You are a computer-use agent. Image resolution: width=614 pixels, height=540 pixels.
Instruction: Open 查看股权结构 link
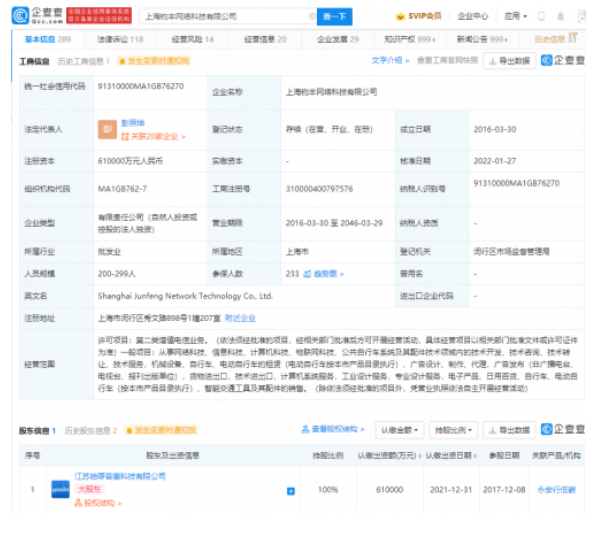(x=333, y=430)
